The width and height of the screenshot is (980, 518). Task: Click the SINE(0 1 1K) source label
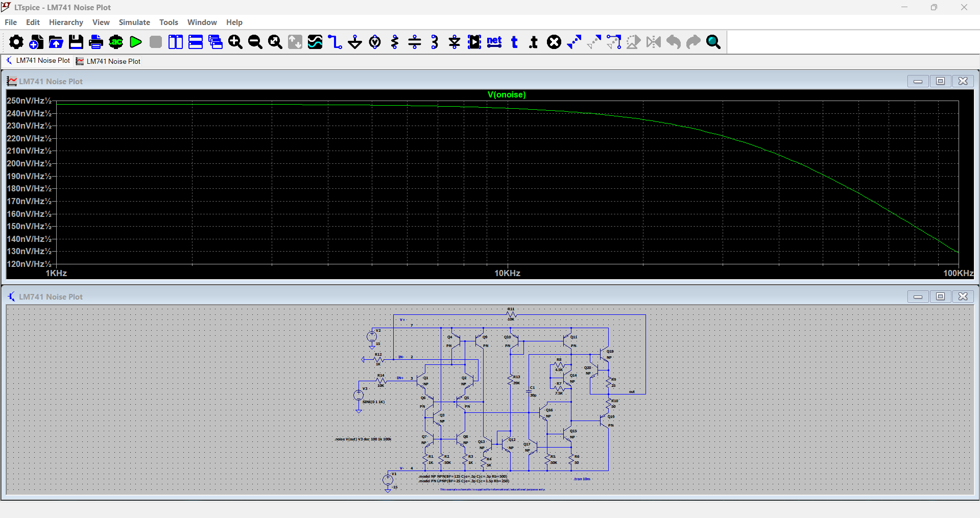click(x=373, y=402)
